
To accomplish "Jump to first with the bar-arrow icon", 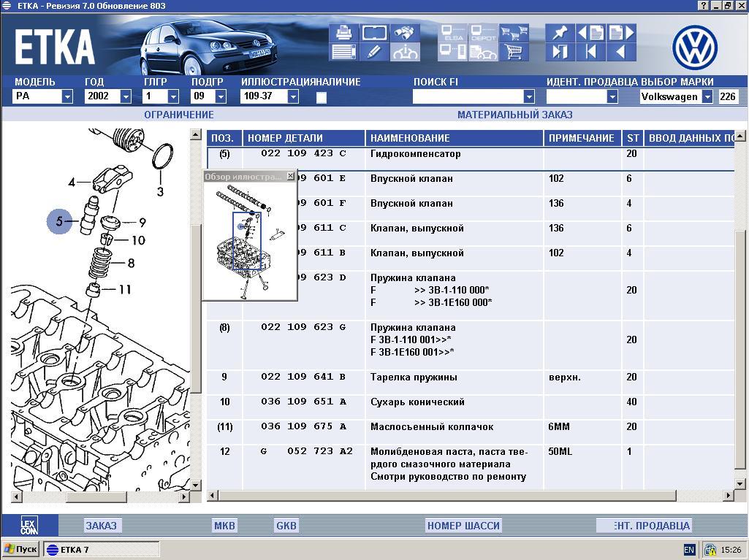I will coord(590,52).
